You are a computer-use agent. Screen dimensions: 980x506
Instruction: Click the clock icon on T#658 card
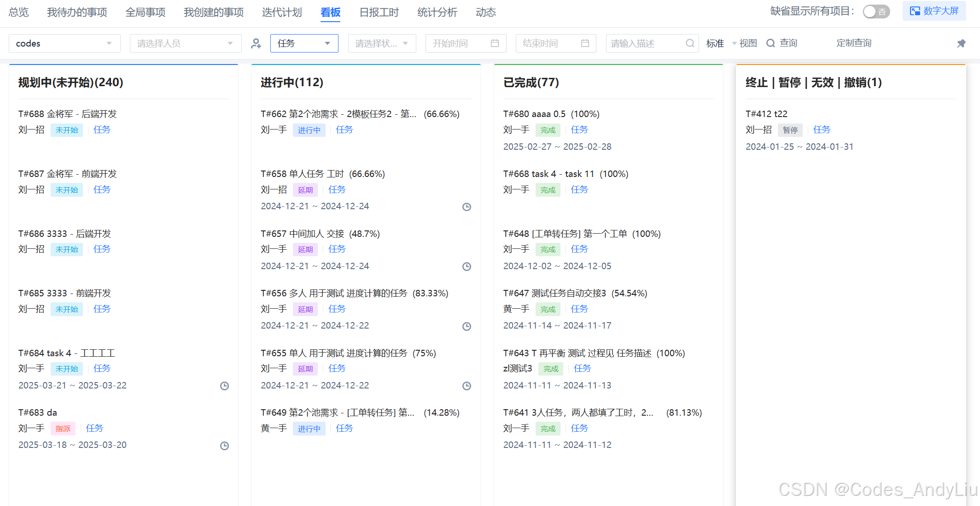(x=467, y=207)
